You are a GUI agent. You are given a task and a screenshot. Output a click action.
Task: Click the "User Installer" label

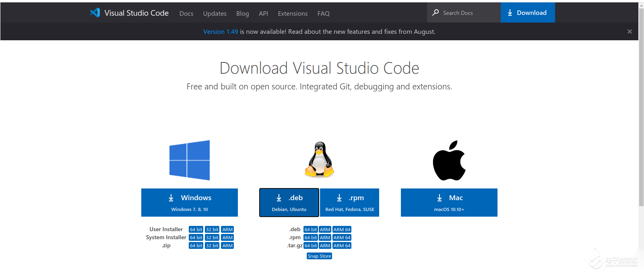166,229
